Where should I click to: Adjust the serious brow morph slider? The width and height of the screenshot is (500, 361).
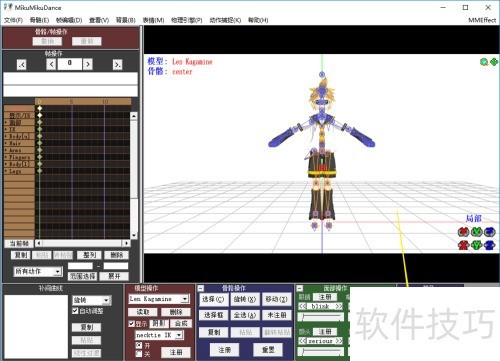[321, 351]
